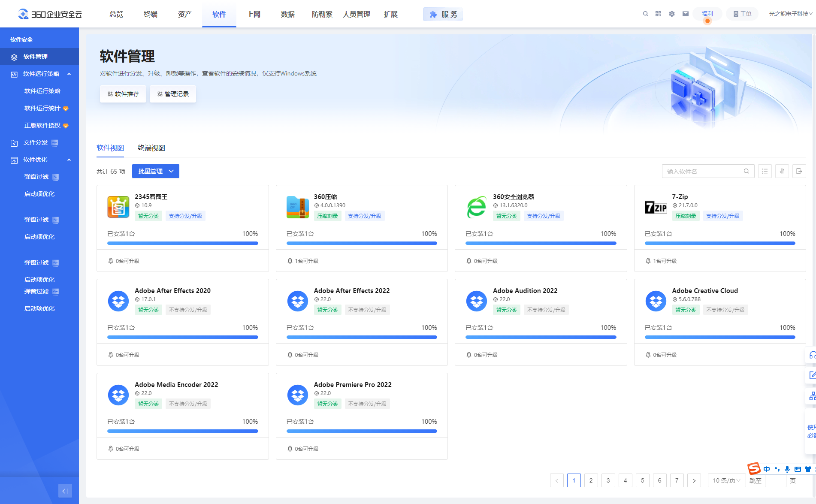
Task: Select 软件管理 in the sidebar
Action: click(39, 57)
